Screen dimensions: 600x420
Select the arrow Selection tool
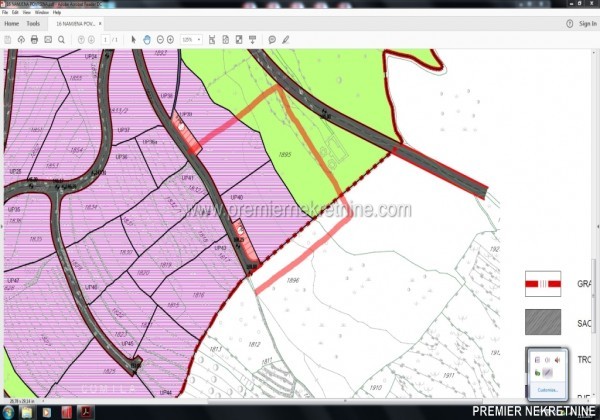coord(134,39)
